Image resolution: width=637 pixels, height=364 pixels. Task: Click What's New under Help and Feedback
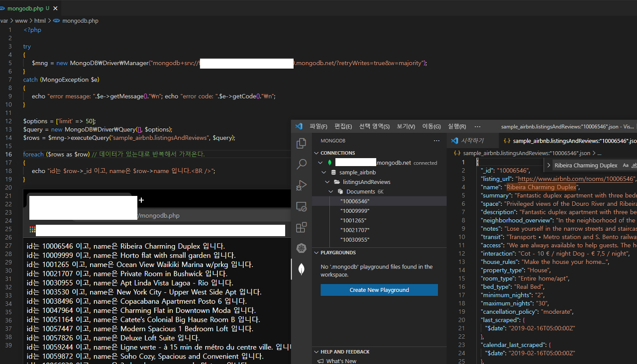(341, 361)
